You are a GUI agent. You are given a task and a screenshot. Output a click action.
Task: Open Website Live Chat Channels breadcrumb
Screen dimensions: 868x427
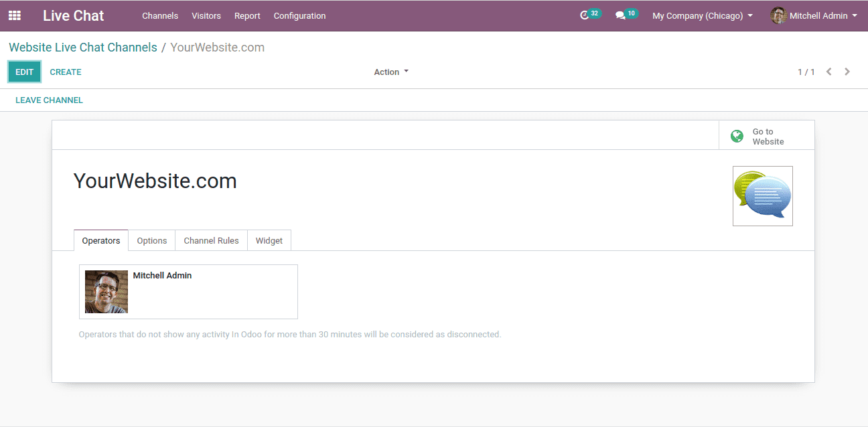click(x=83, y=48)
